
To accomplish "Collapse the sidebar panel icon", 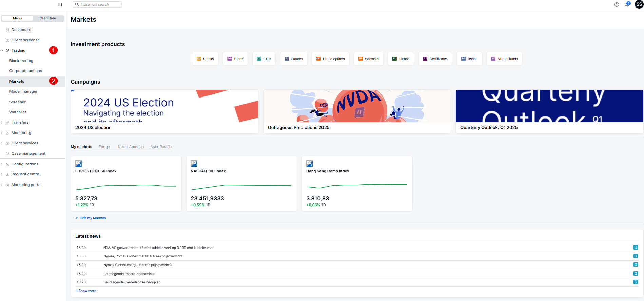I will tap(60, 4).
